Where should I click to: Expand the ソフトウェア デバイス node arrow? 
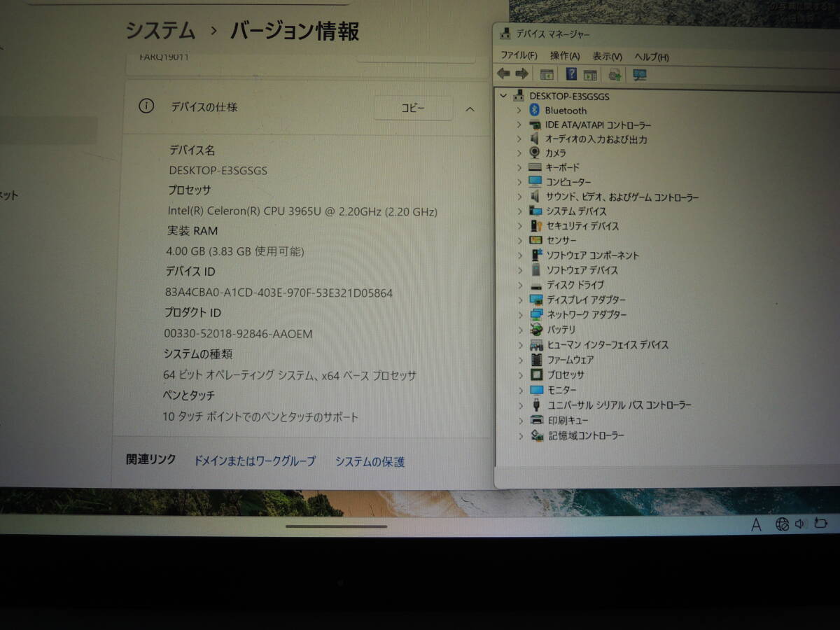click(x=519, y=269)
